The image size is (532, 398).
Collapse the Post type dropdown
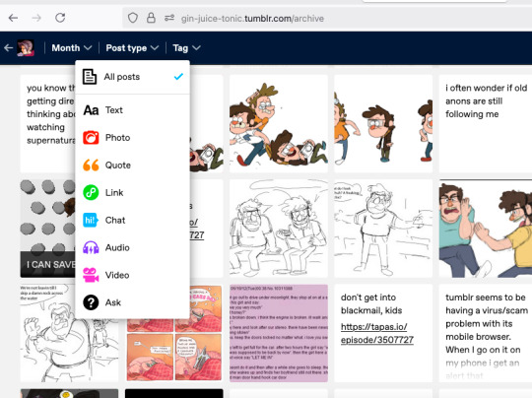pyautogui.click(x=132, y=48)
